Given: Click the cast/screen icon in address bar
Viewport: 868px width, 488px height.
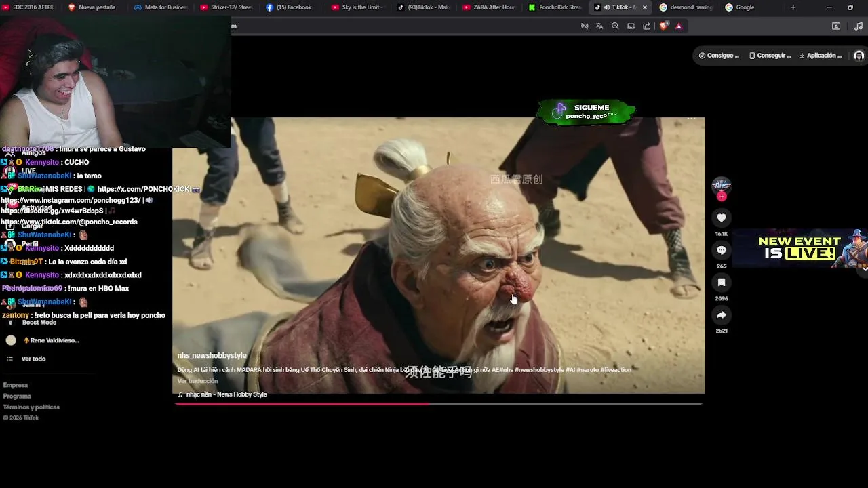Looking at the screenshot, I should [631, 26].
